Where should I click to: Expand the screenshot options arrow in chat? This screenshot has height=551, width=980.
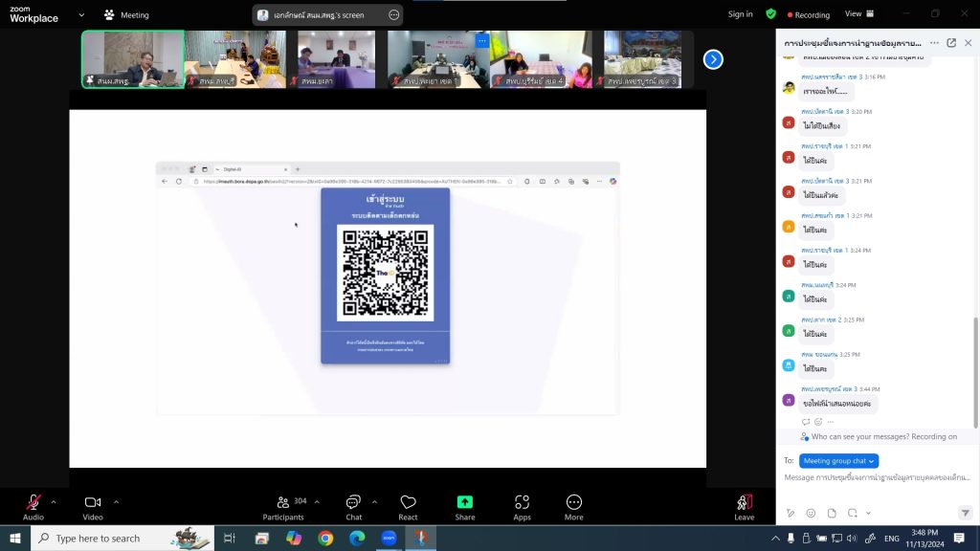point(868,514)
